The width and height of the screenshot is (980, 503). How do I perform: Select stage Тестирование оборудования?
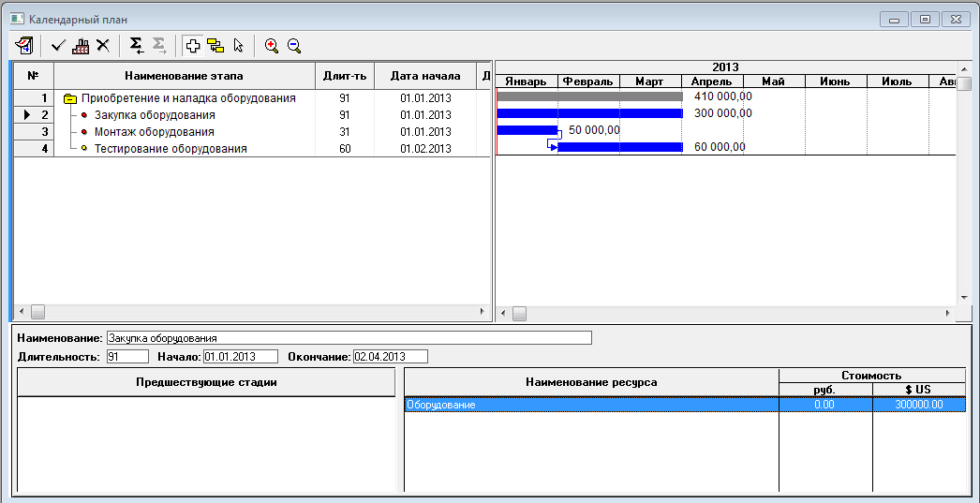[171, 149]
